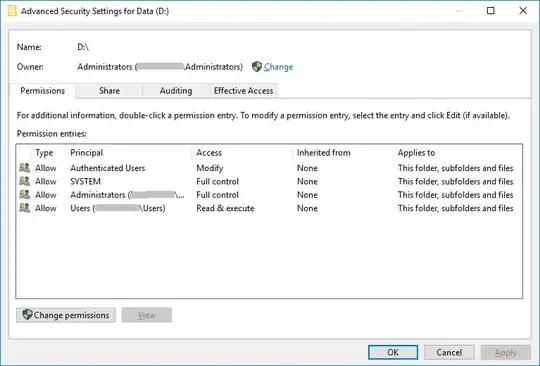Click the Type column header
This screenshot has height=366, width=540.
click(44, 153)
